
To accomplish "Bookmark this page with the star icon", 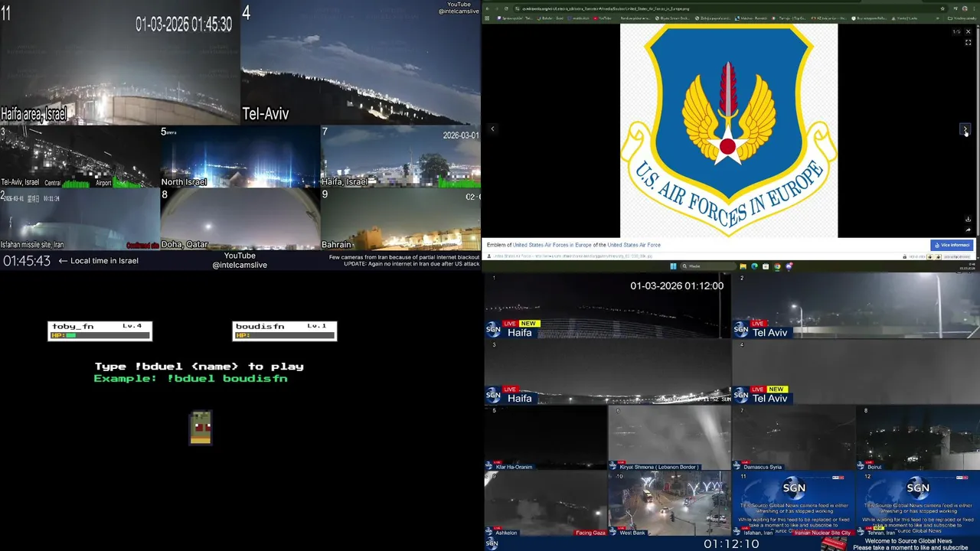I will click(x=942, y=8).
